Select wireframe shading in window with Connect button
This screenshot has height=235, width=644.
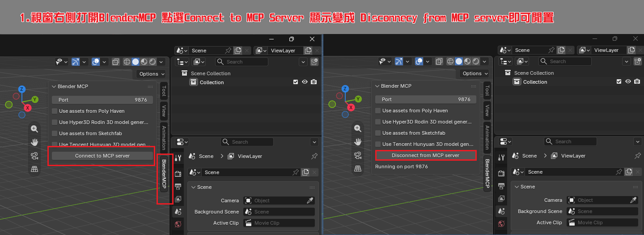click(x=127, y=62)
